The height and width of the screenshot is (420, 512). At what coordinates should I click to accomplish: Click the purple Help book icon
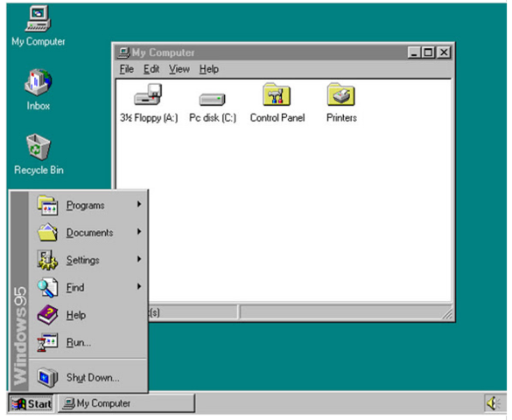point(47,315)
